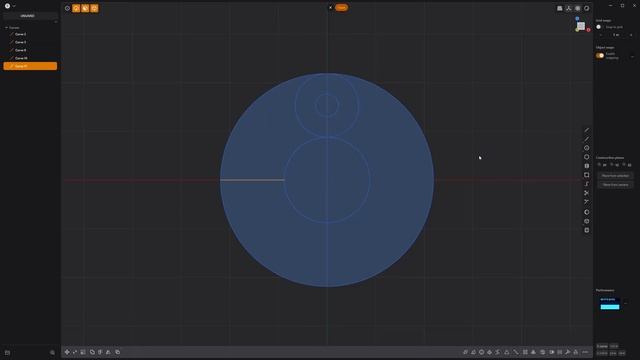Click the duplicate icon ending the bottom-left toolbar
640x360 pixels.
pos(118,352)
